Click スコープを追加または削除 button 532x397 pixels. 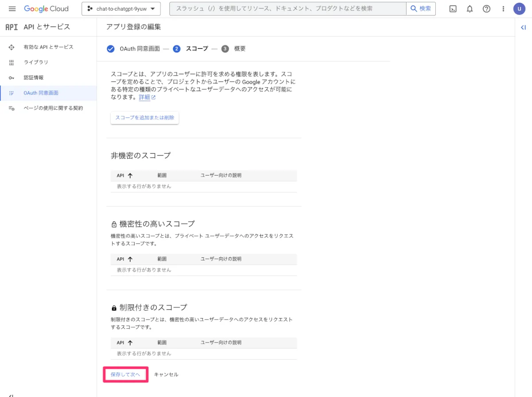pyautogui.click(x=145, y=118)
